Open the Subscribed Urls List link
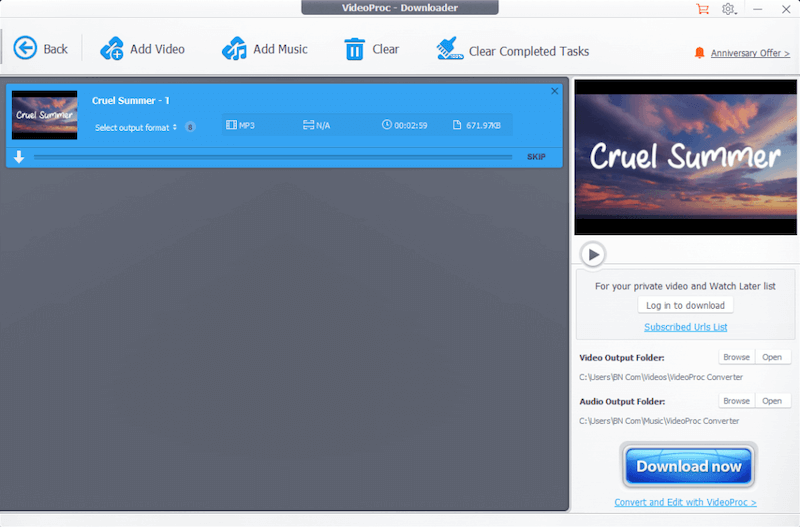 pos(685,327)
